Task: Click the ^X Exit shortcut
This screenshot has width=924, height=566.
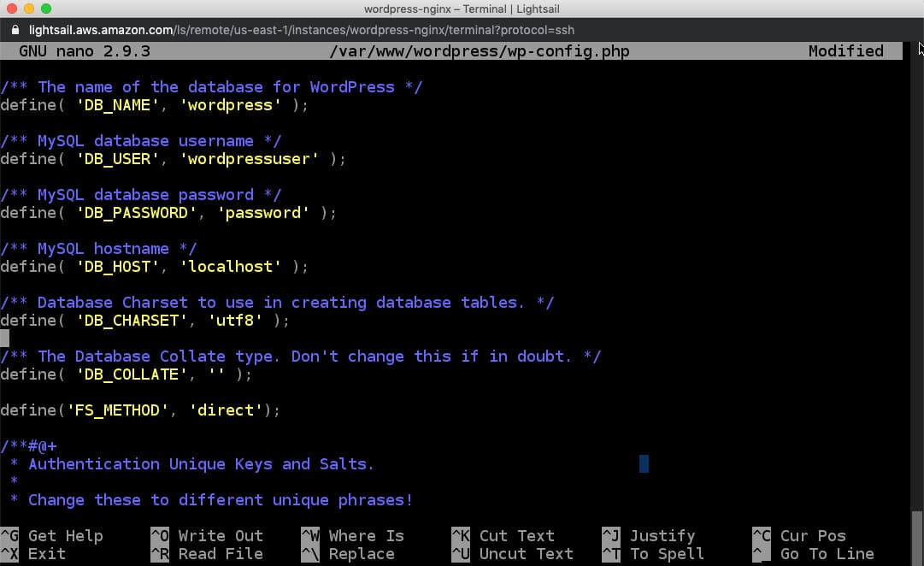Action: [x=33, y=554]
